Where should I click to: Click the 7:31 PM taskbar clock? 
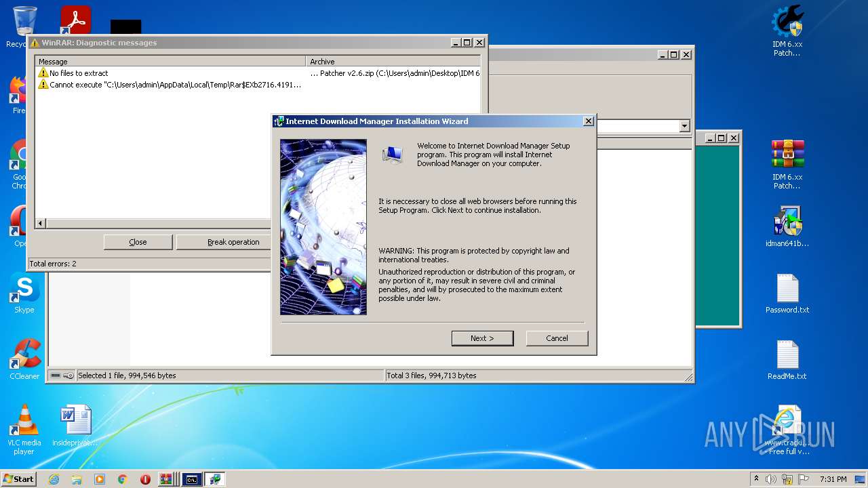833,479
